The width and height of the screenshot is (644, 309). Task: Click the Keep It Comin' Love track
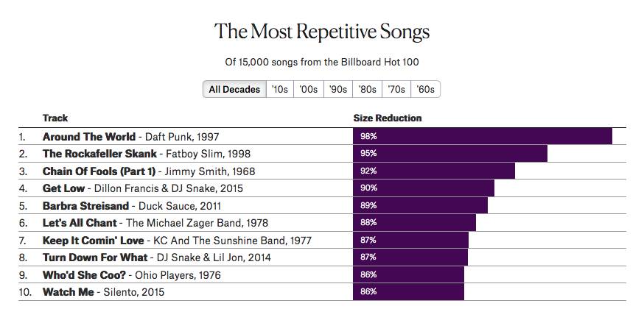click(x=94, y=240)
